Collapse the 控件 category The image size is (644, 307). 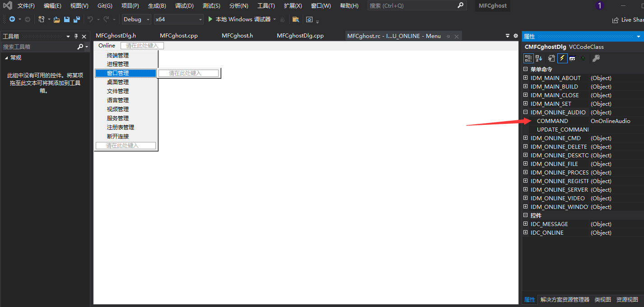(525, 215)
